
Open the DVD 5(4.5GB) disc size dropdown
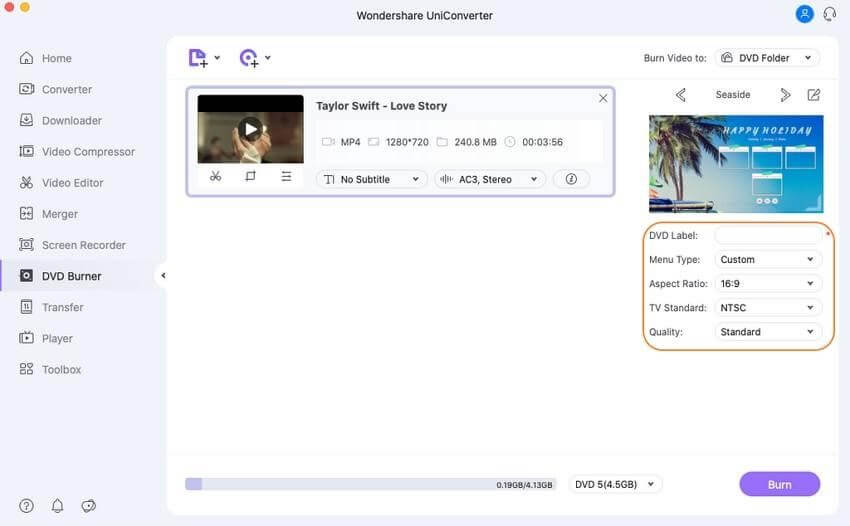pyautogui.click(x=615, y=484)
